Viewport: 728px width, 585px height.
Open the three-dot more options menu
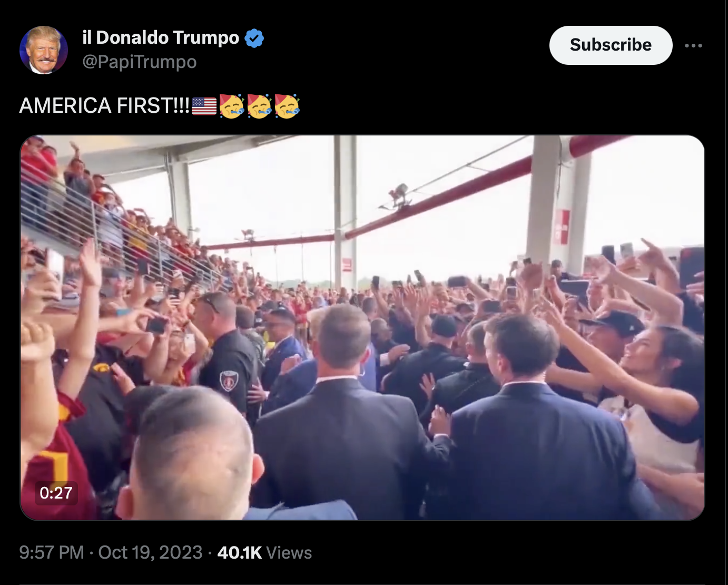[x=693, y=45]
